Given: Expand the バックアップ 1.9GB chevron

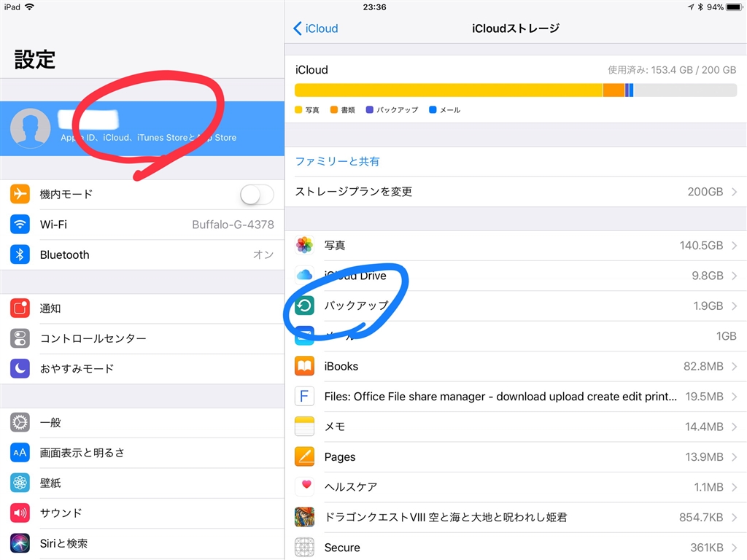Looking at the screenshot, I should click(x=734, y=306).
